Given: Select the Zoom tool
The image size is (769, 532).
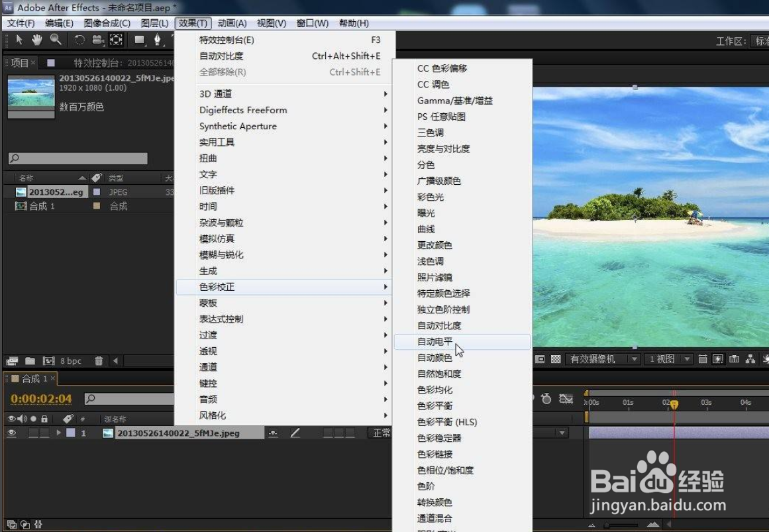Looking at the screenshot, I should pyautogui.click(x=55, y=40).
